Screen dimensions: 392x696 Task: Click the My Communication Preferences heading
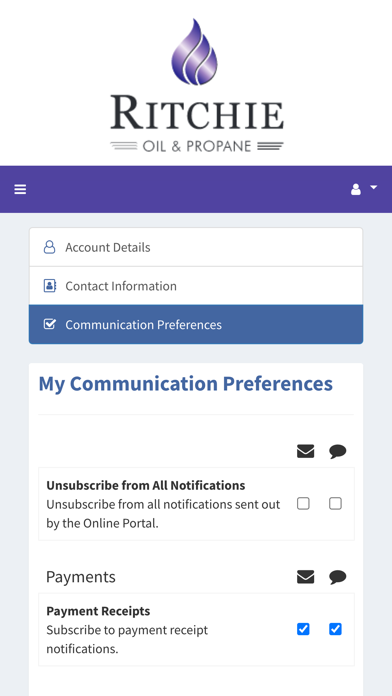tap(186, 384)
